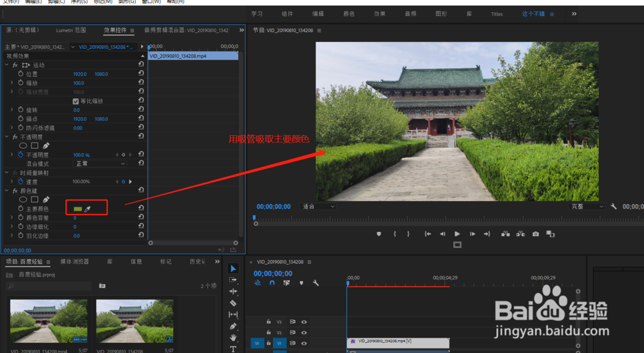
Task: Switch to the 信息 panel tab
Action: (137, 262)
